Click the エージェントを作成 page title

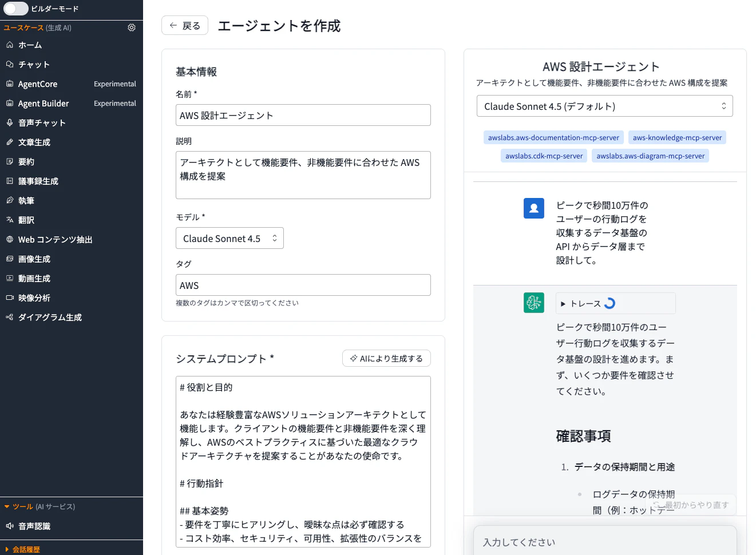(279, 26)
